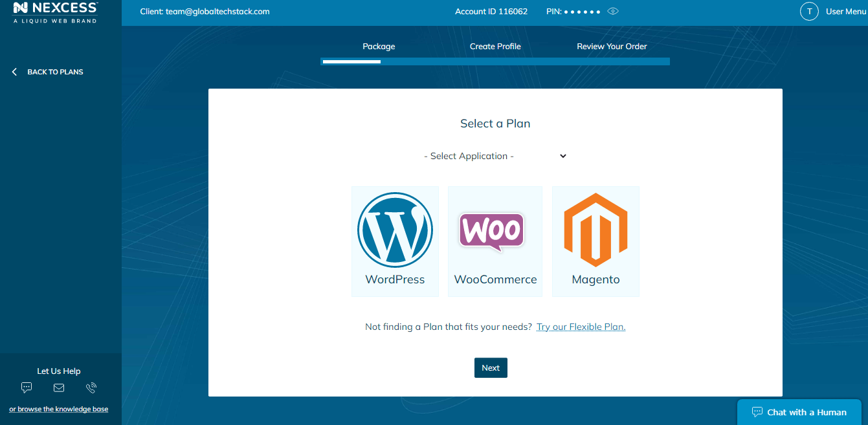868x425 pixels.
Task: Open chat via the Let Us Help chat icon
Action: tap(27, 388)
